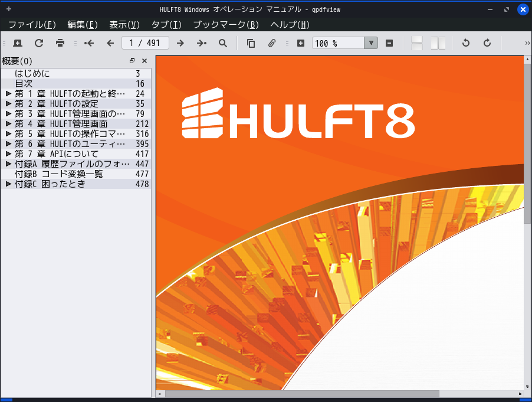Viewport: 532px width, 402px height.
Task: Expand 付録A 履歴ファイルのフォ… entry
Action: pyautogui.click(x=8, y=164)
